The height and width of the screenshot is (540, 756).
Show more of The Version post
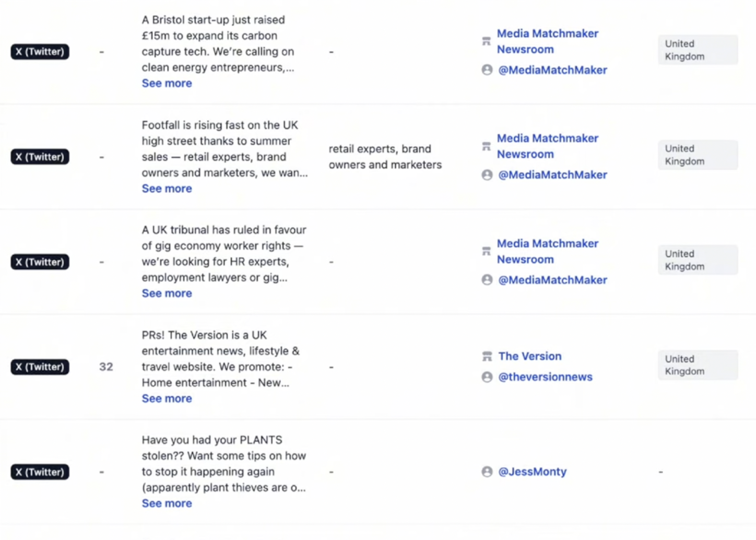click(x=167, y=398)
